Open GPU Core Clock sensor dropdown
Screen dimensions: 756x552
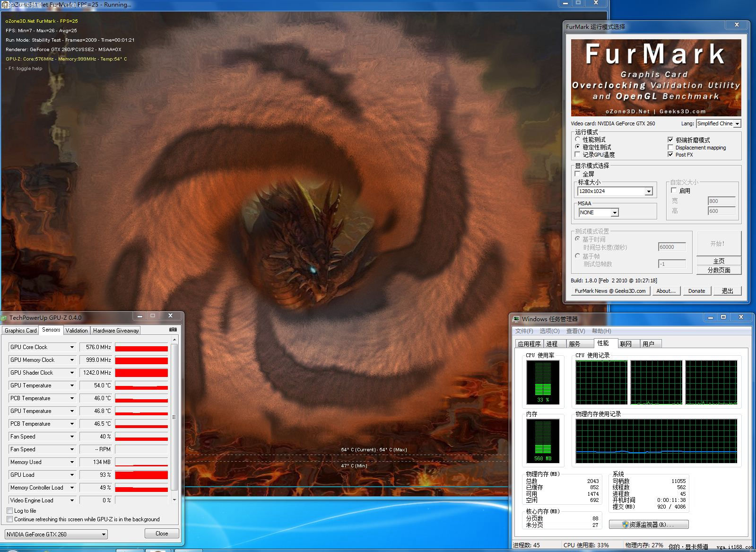pos(72,347)
